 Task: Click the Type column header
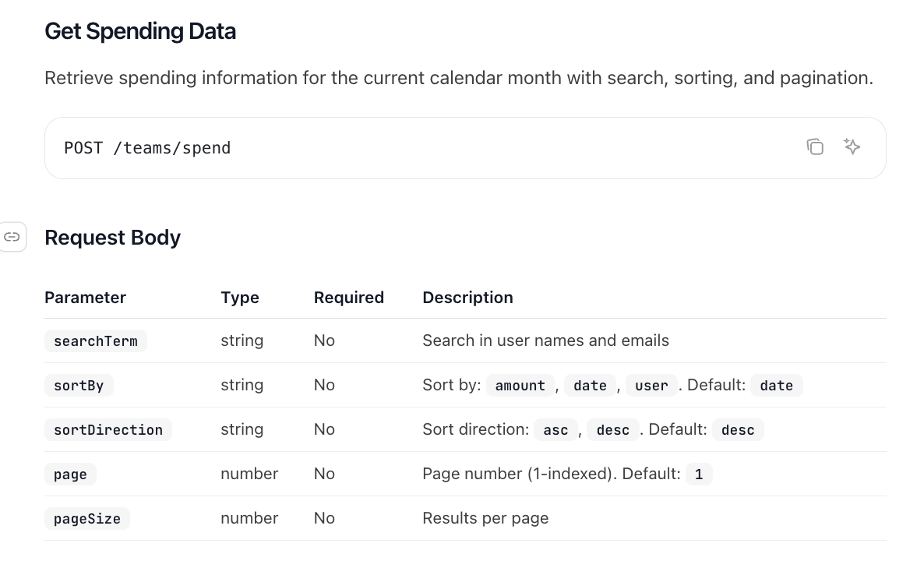tap(240, 298)
